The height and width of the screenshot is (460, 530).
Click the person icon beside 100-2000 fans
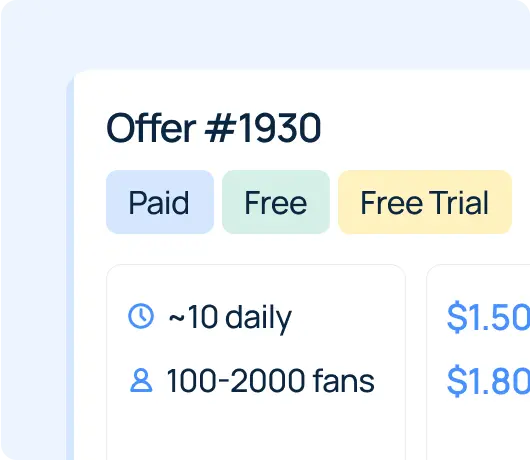click(x=141, y=380)
